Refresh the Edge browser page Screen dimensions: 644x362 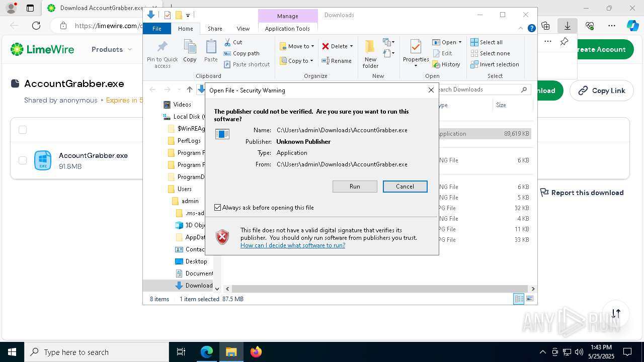tap(36, 26)
